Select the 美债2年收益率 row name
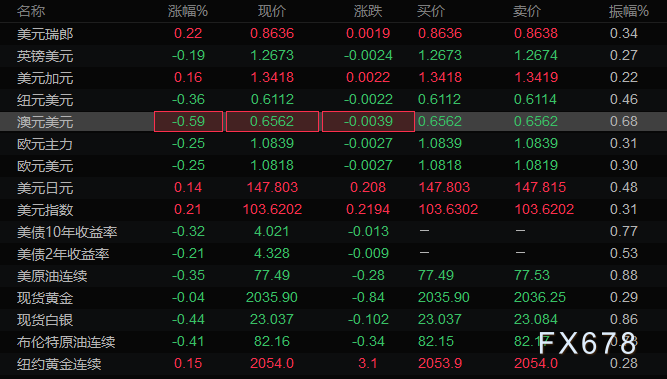The height and width of the screenshot is (379, 667). (x=63, y=254)
